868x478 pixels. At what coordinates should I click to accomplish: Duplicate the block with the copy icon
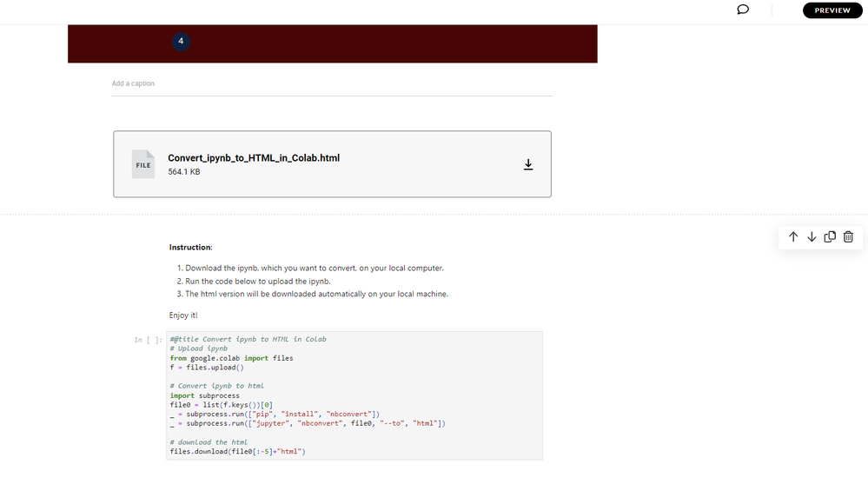click(830, 237)
